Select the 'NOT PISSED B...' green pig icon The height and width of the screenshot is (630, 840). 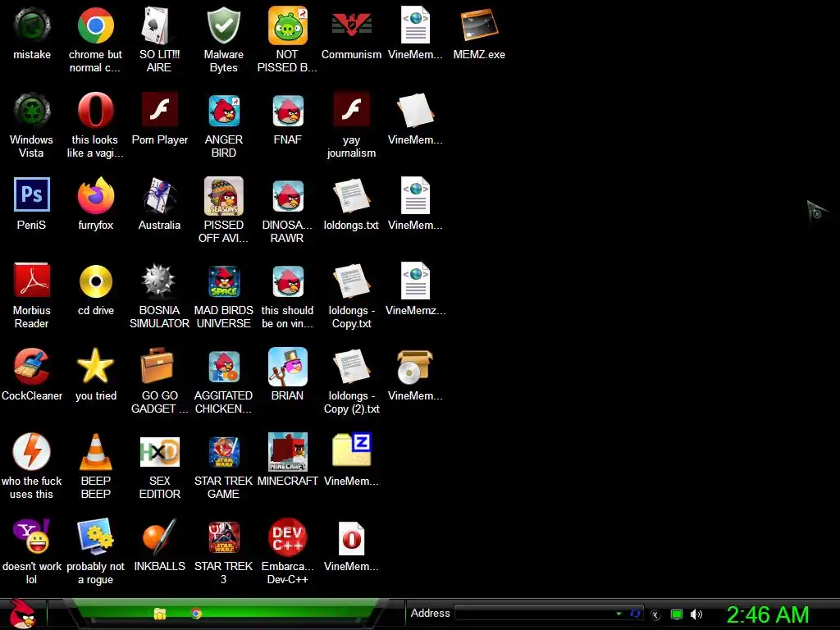click(288, 25)
